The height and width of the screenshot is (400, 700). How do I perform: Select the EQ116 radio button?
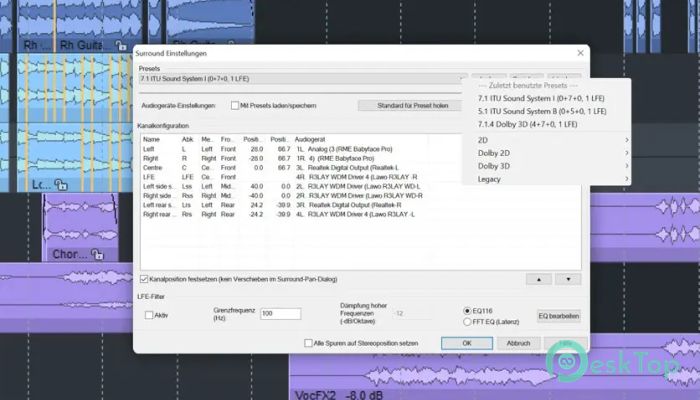pyautogui.click(x=468, y=311)
